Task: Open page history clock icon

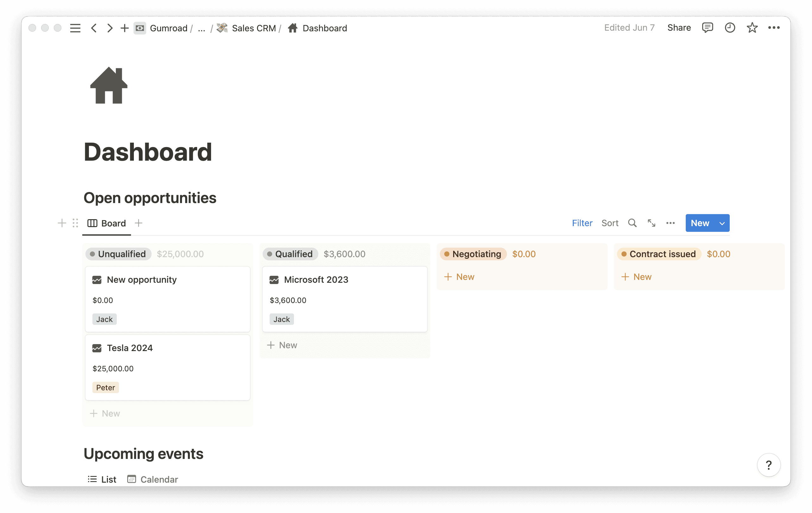Action: coord(730,28)
